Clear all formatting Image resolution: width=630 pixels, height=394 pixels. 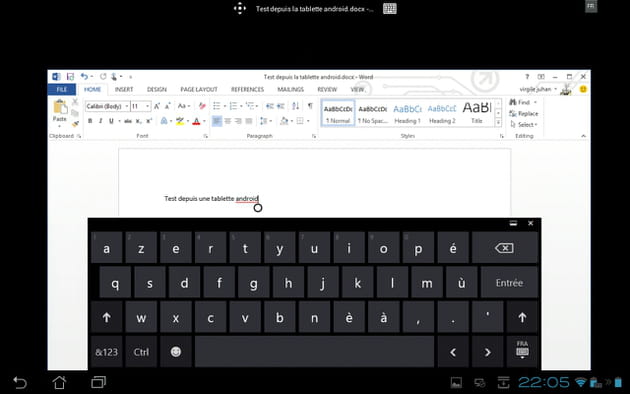202,106
